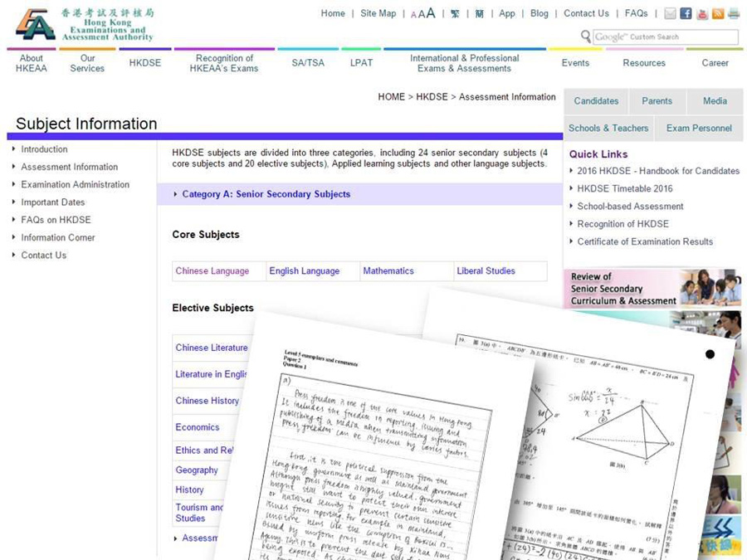This screenshot has height=560, width=747.
Task: Click the printer icon
Action: pos(734,13)
